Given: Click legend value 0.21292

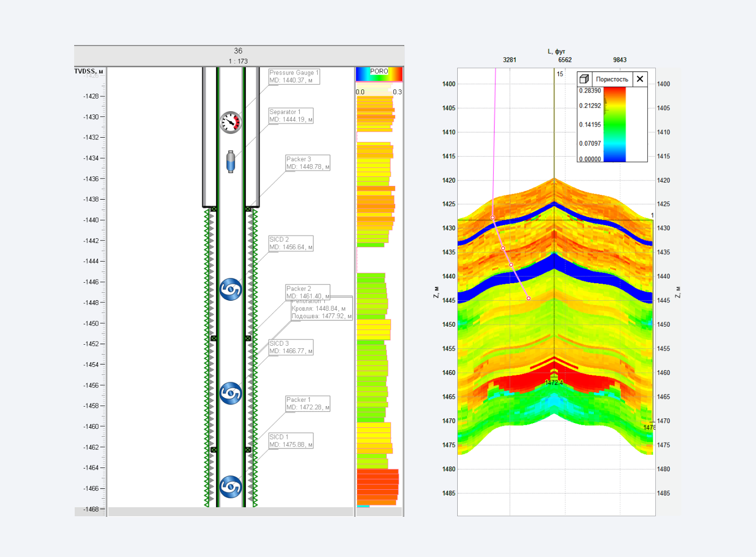Looking at the screenshot, I should pos(590,105).
